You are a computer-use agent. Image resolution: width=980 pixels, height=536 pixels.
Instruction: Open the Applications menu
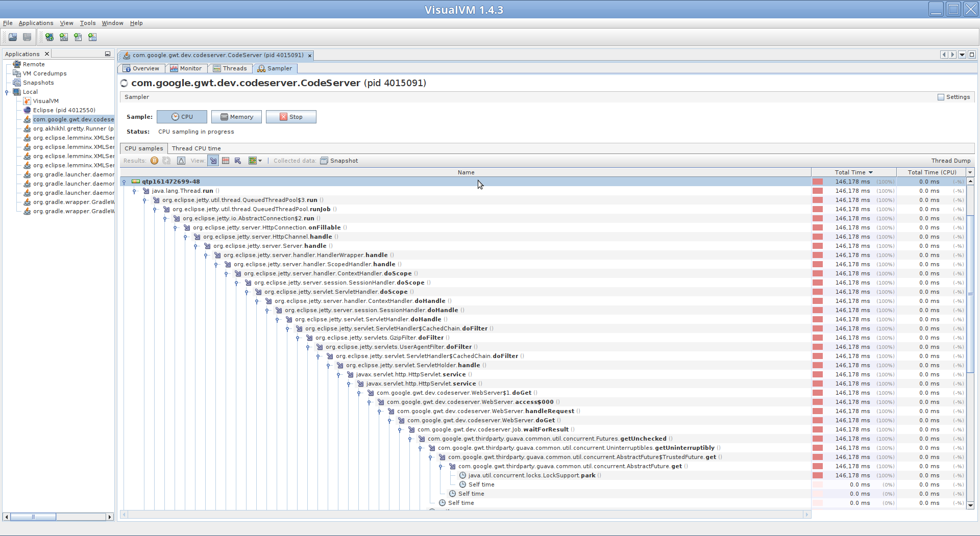point(36,23)
